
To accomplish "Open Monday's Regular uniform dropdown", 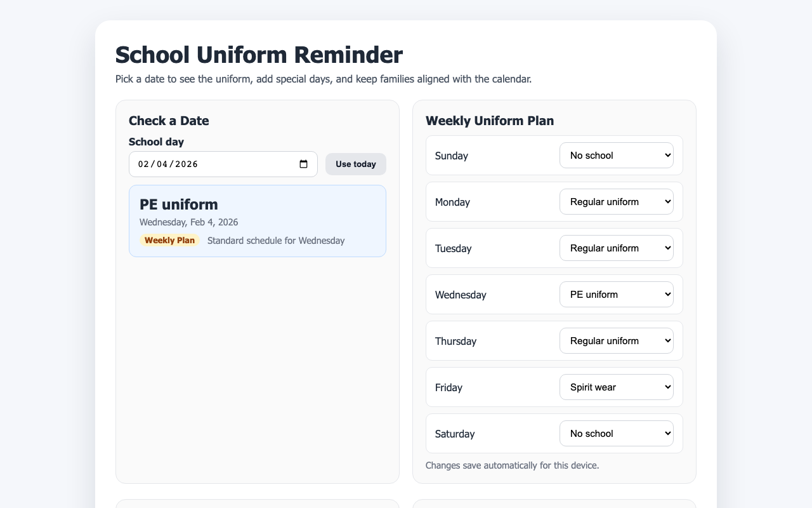I will click(x=616, y=201).
